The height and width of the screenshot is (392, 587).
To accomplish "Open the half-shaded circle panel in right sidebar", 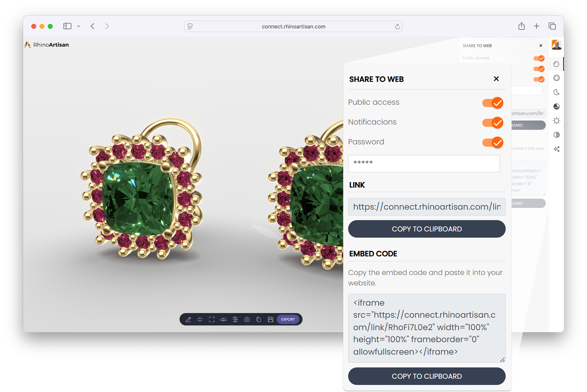I will pyautogui.click(x=556, y=135).
